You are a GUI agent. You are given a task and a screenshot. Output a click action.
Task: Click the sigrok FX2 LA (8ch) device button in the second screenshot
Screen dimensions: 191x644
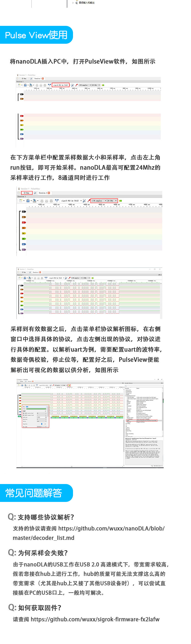pyautogui.click(x=70, y=201)
